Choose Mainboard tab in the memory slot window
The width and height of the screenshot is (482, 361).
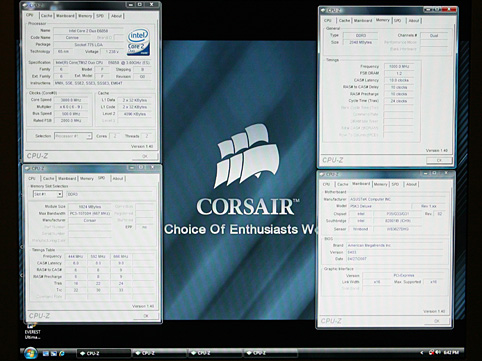[67, 178]
